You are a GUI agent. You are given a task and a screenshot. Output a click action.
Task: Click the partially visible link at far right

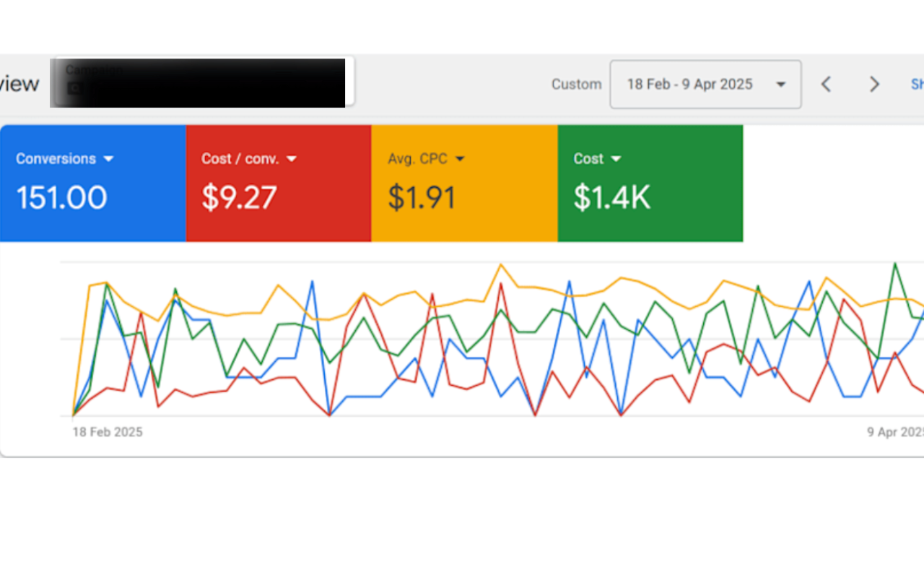(917, 85)
